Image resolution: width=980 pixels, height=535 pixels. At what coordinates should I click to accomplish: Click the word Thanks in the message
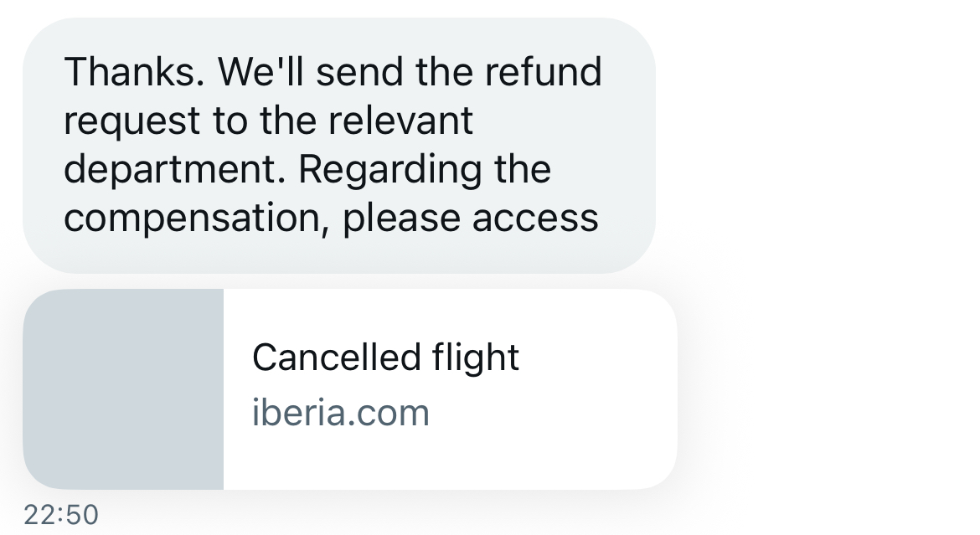coord(134,72)
